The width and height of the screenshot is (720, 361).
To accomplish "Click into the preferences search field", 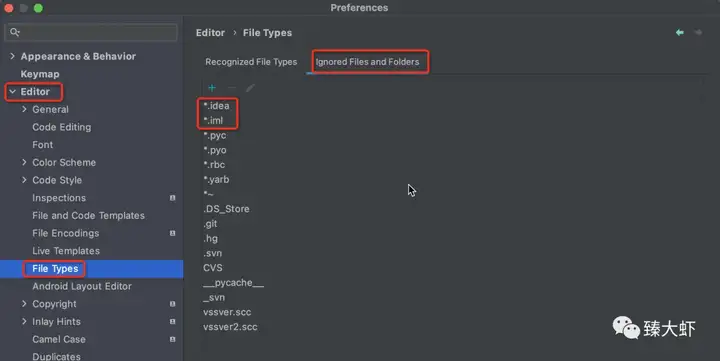I will 91,32.
